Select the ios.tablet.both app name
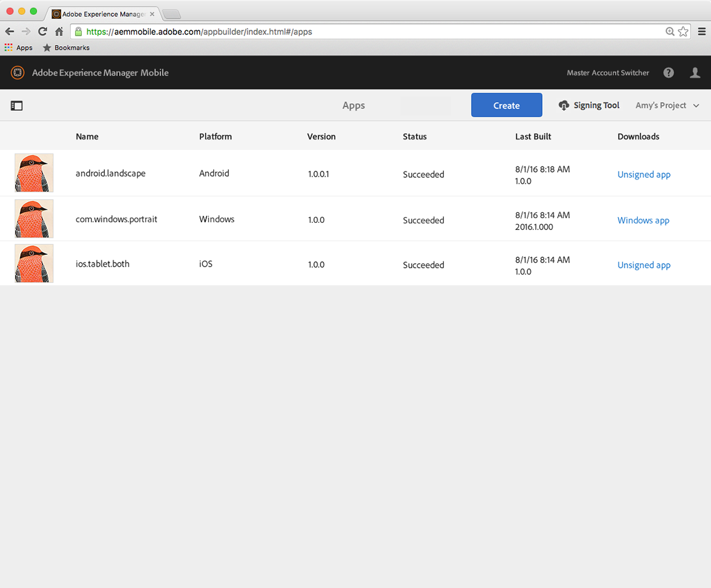This screenshot has width=711, height=588. pos(103,264)
